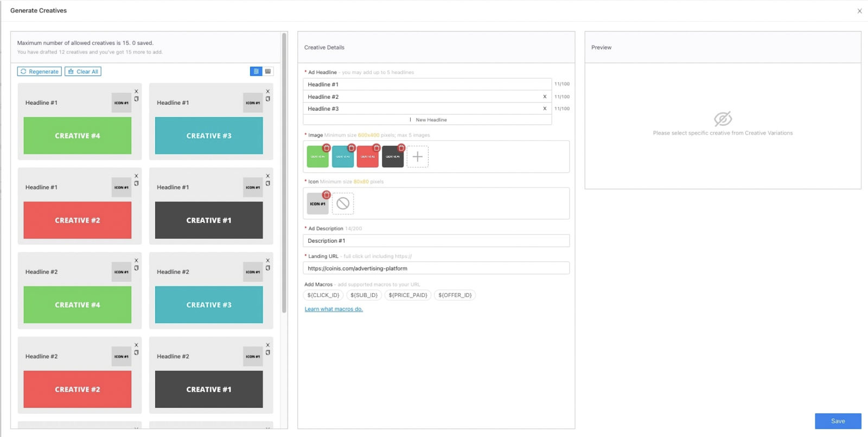Duplicate the Headline #1 Creative #4 card
868x437 pixels.
point(137,99)
